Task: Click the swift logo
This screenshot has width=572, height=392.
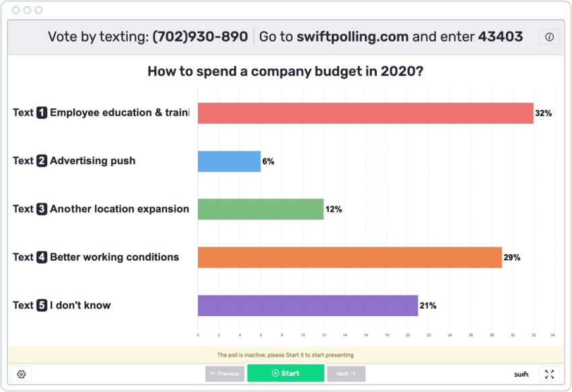Action: pyautogui.click(x=523, y=375)
